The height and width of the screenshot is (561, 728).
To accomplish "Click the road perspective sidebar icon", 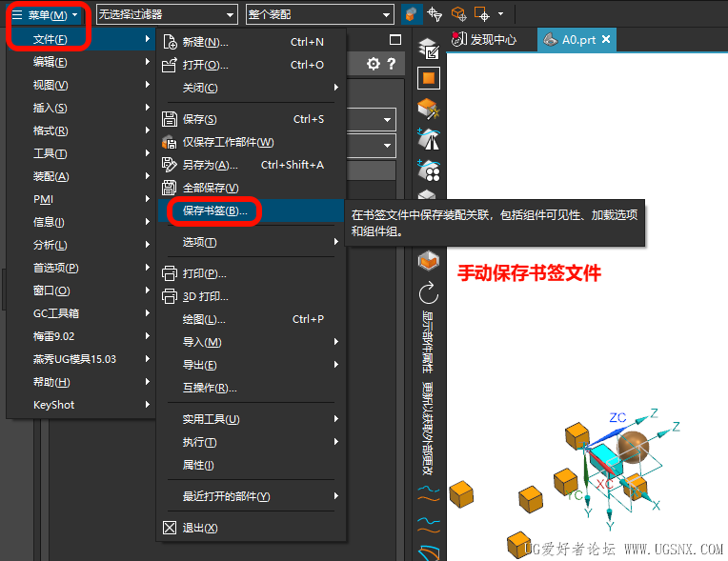I will pyautogui.click(x=429, y=139).
